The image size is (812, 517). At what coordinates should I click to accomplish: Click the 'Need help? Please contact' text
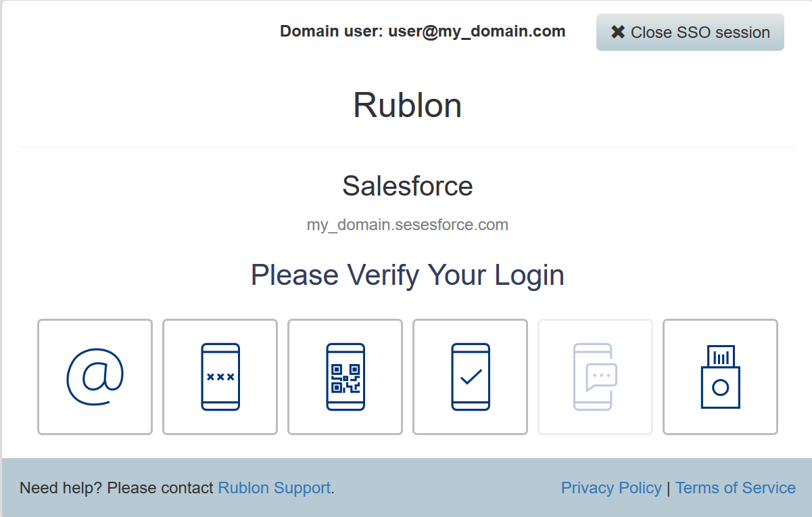[x=116, y=488]
